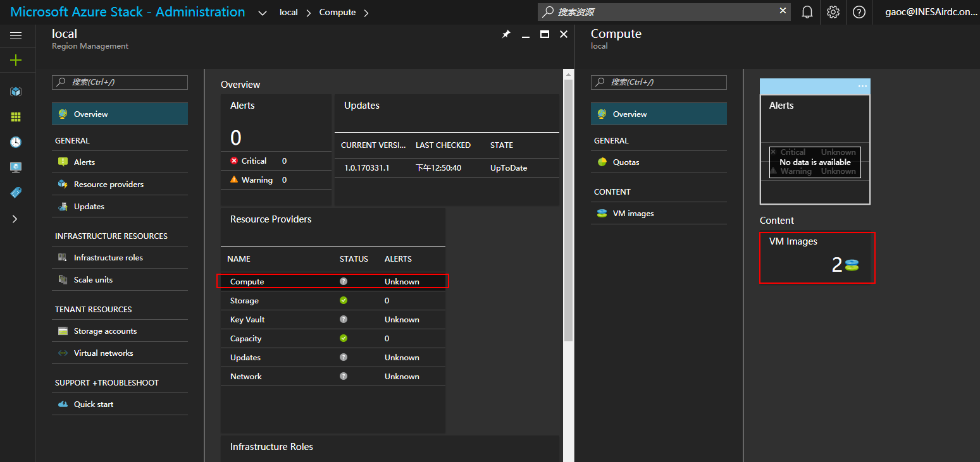The height and width of the screenshot is (462, 980).
Task: Click the Storage resource provider row
Action: [x=333, y=300]
